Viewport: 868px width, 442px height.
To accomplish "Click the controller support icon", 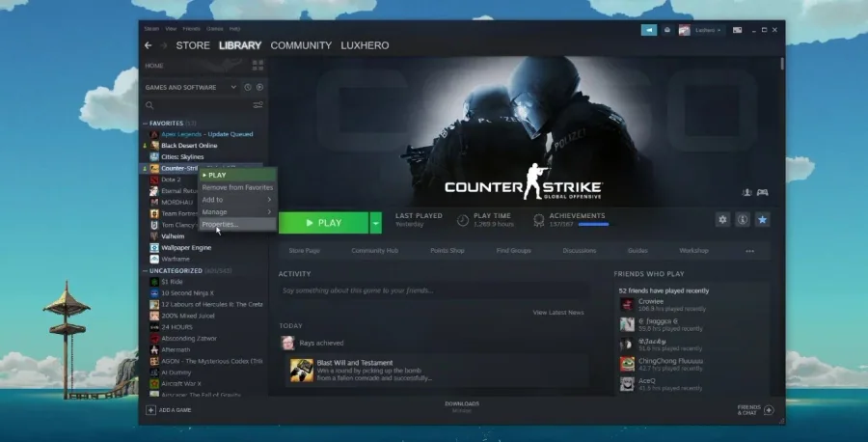I will [x=762, y=192].
